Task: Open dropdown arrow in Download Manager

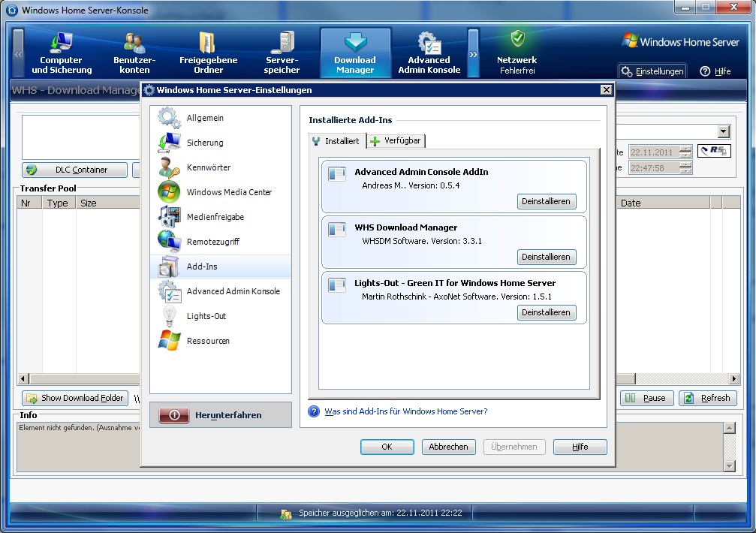Action: pyautogui.click(x=723, y=131)
